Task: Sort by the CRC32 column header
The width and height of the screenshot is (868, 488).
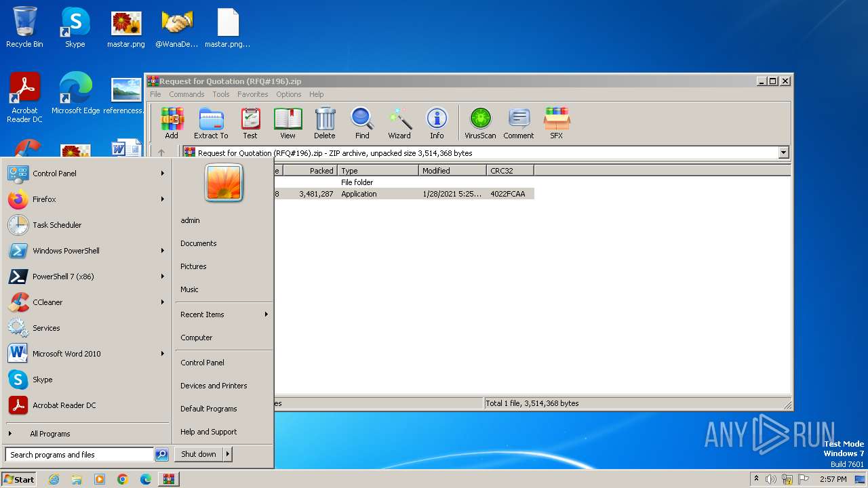Action: pos(510,171)
